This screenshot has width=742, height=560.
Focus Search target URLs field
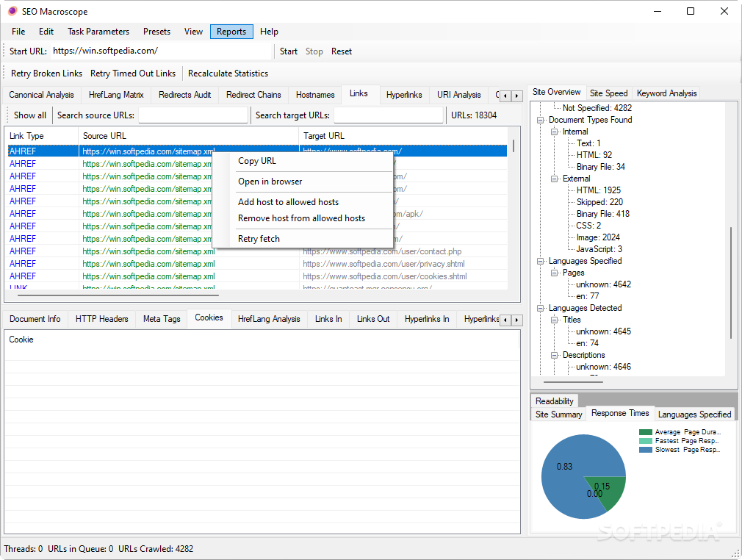[x=388, y=115]
